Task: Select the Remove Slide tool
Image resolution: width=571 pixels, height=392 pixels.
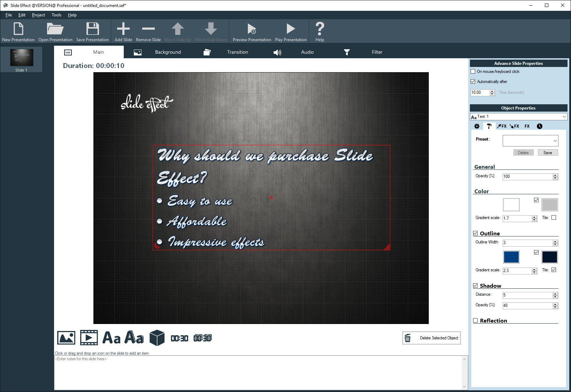Action: [x=148, y=31]
